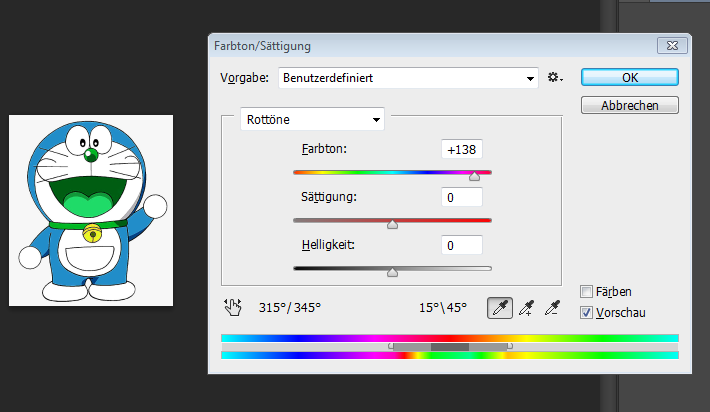Confirm with the OK button
Screen dimensions: 710x412
[630, 77]
